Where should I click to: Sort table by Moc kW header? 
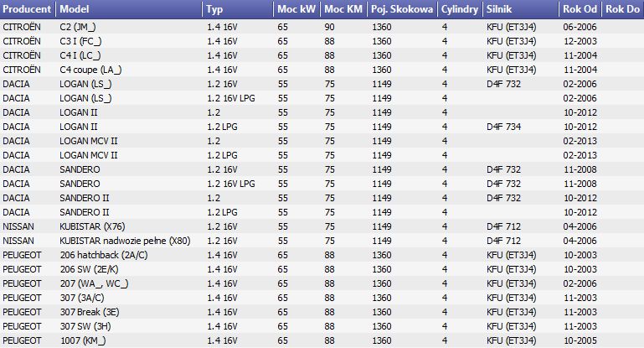point(296,9)
